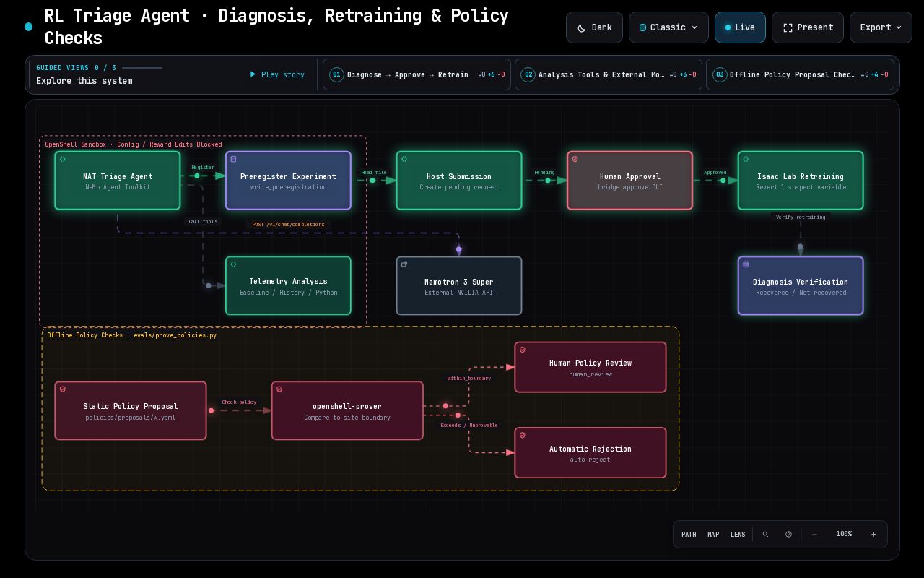Open the Classic theme dropdown
This screenshot has height=578, width=924.
coord(668,27)
